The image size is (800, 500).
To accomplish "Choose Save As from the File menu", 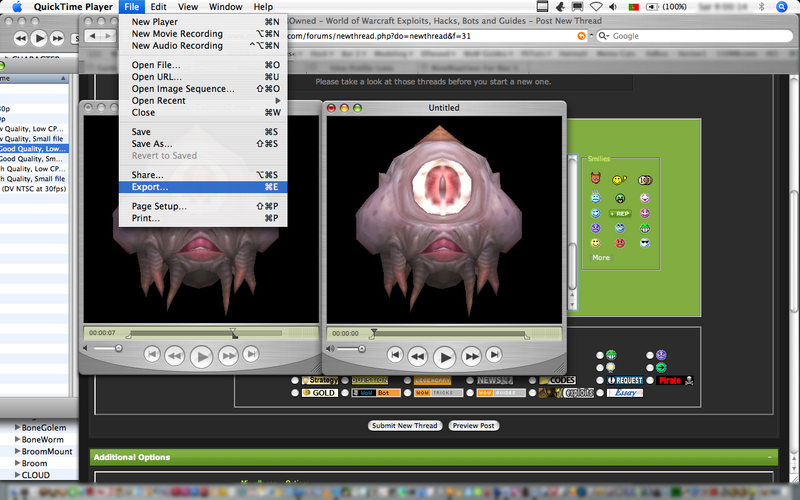I will [203, 144].
